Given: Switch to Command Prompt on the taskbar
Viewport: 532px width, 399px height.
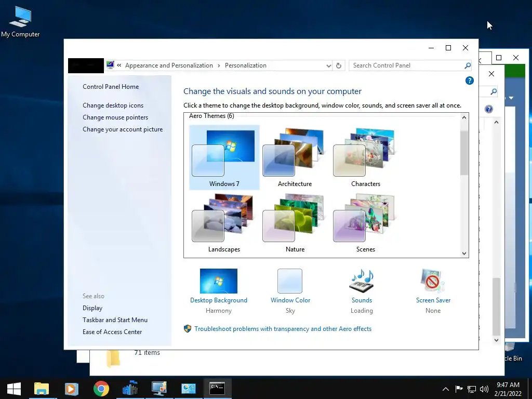Looking at the screenshot, I should coord(217,389).
